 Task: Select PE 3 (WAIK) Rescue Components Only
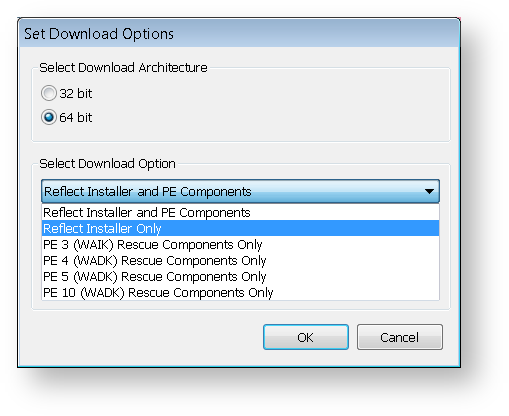[240, 244]
